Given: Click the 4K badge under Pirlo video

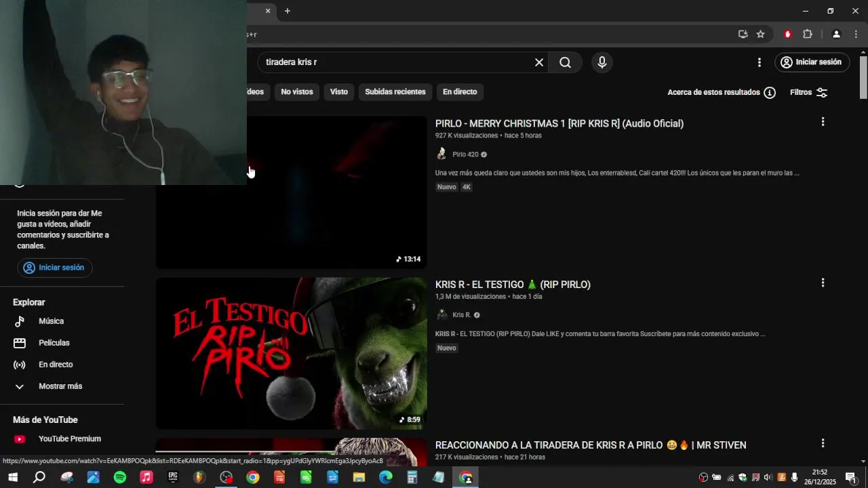Looking at the screenshot, I should point(466,187).
